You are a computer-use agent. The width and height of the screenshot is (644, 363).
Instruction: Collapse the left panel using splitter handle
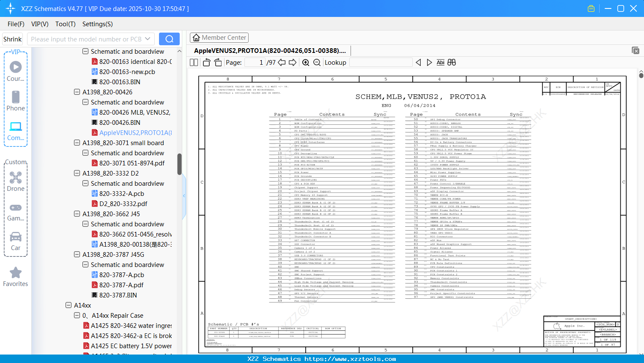(x=184, y=196)
